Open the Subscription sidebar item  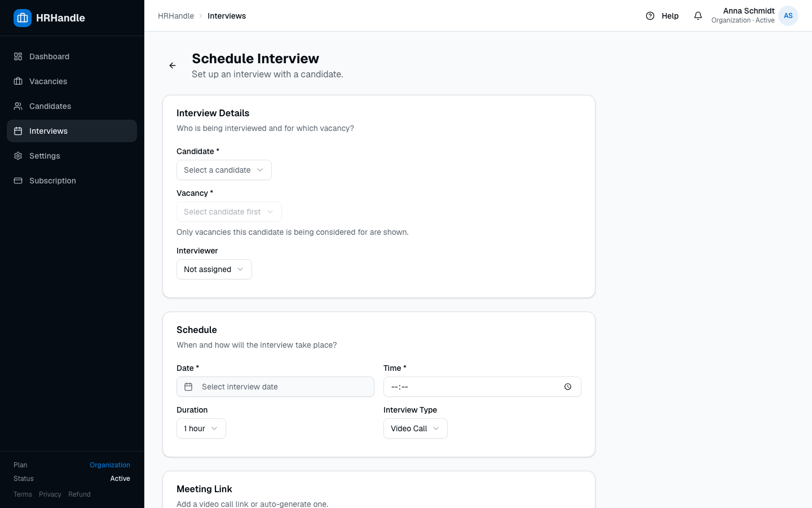pyautogui.click(x=72, y=181)
